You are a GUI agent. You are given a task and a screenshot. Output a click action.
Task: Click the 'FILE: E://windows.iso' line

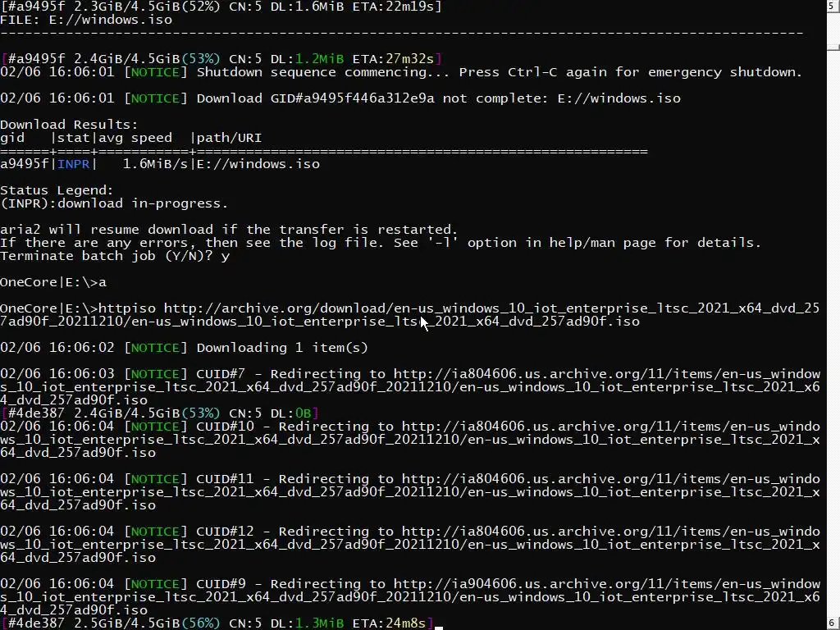[86, 20]
